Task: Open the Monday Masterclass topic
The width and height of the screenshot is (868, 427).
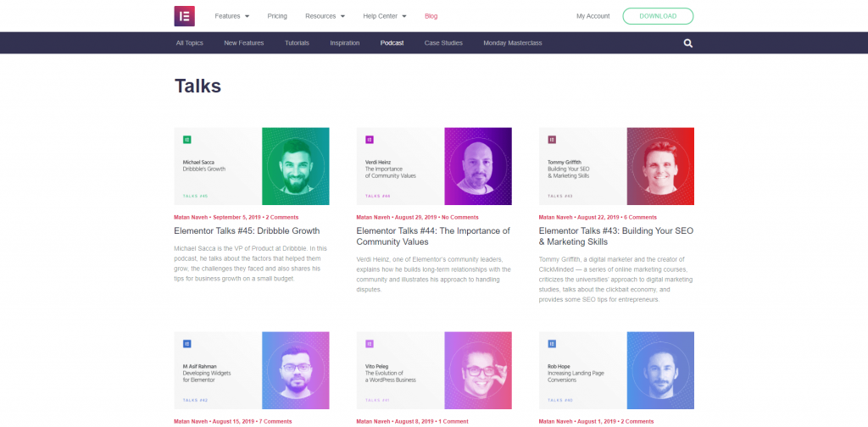Action: [513, 43]
